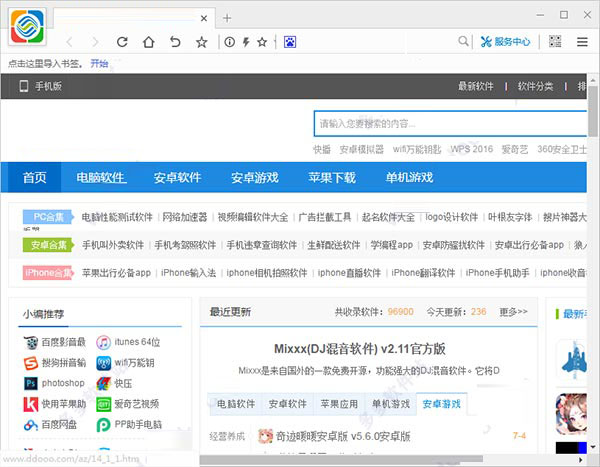Open 更多>> in 最近更新
This screenshot has height=467, width=600.
click(513, 312)
